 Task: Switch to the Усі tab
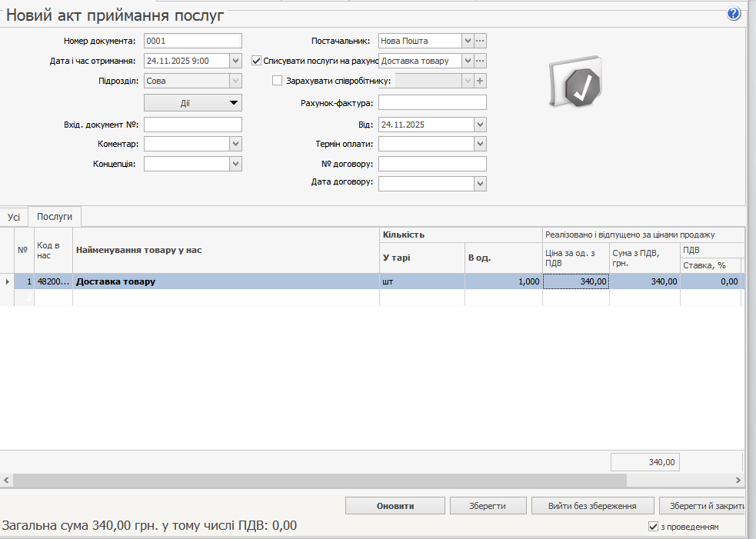[x=14, y=218]
